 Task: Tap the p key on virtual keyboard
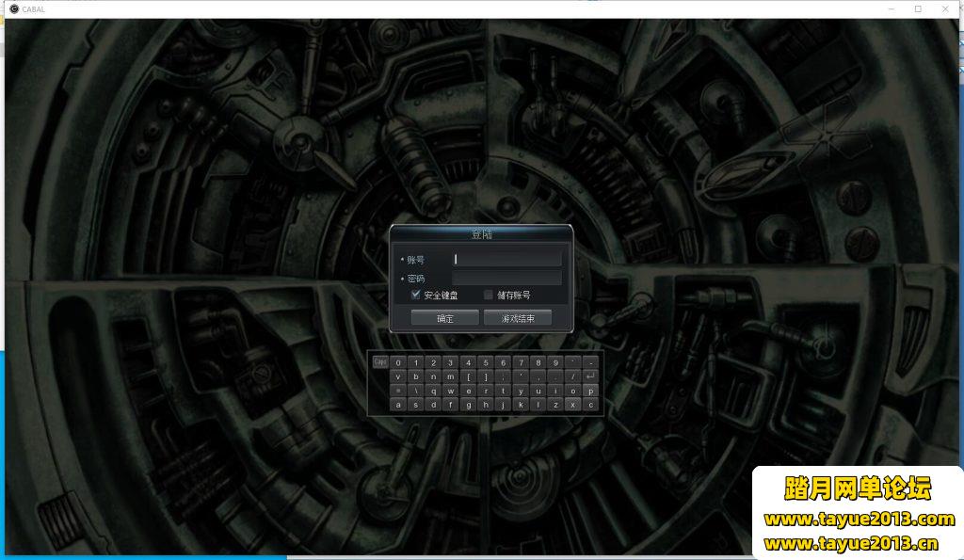coord(591,391)
